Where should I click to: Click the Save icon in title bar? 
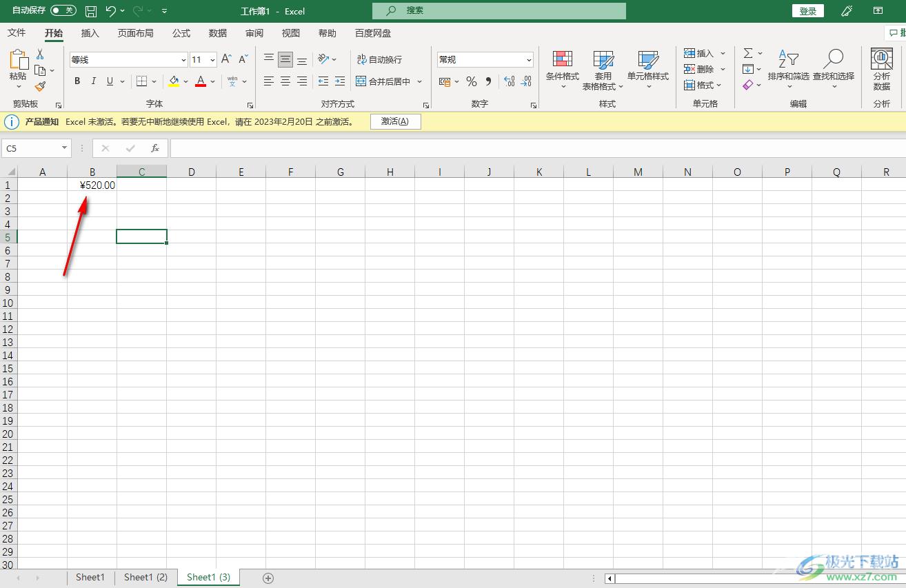pyautogui.click(x=91, y=11)
